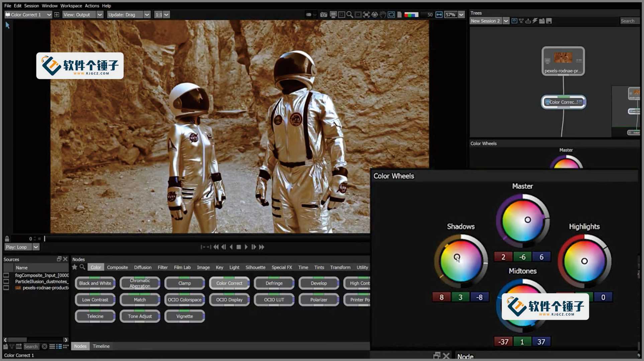The width and height of the screenshot is (644, 361).
Task: Open the Update: Drag dropdown
Action: (x=146, y=14)
